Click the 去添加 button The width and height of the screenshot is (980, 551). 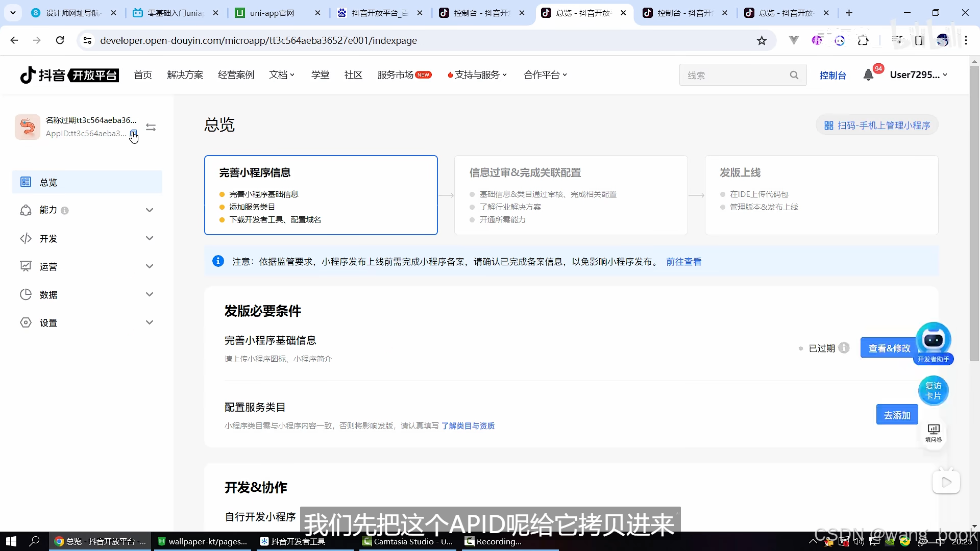click(897, 415)
